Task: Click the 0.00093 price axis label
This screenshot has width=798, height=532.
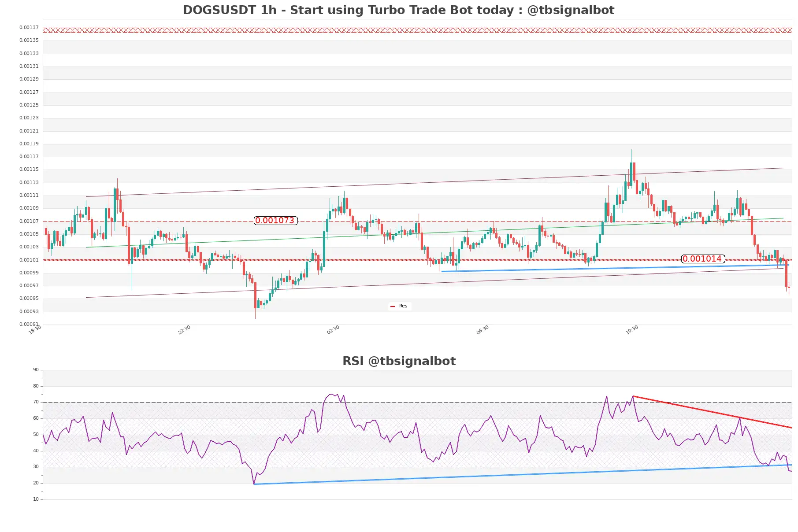Action: 29,311
